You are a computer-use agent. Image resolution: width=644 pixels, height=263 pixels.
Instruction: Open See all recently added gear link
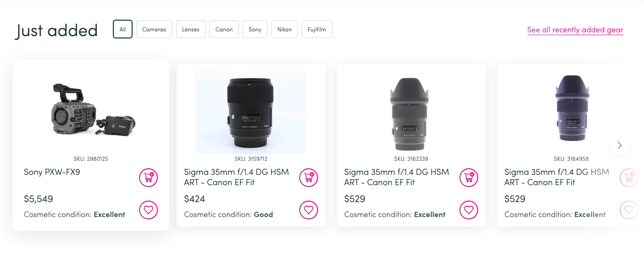(575, 30)
